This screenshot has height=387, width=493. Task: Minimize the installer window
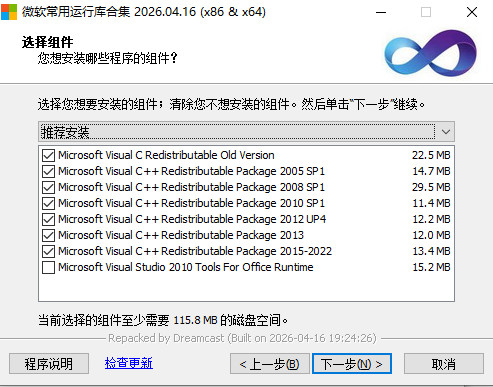[381, 12]
